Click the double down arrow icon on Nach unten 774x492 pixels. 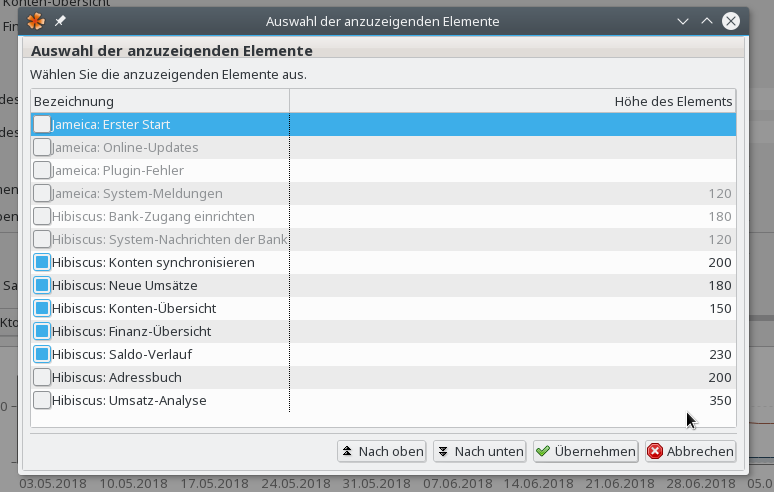pos(443,452)
